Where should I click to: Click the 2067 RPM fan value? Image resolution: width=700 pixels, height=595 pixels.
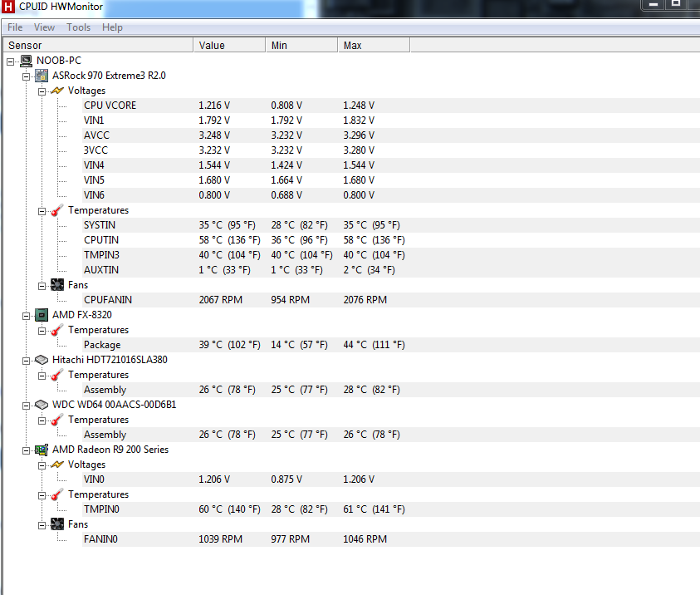(x=221, y=300)
